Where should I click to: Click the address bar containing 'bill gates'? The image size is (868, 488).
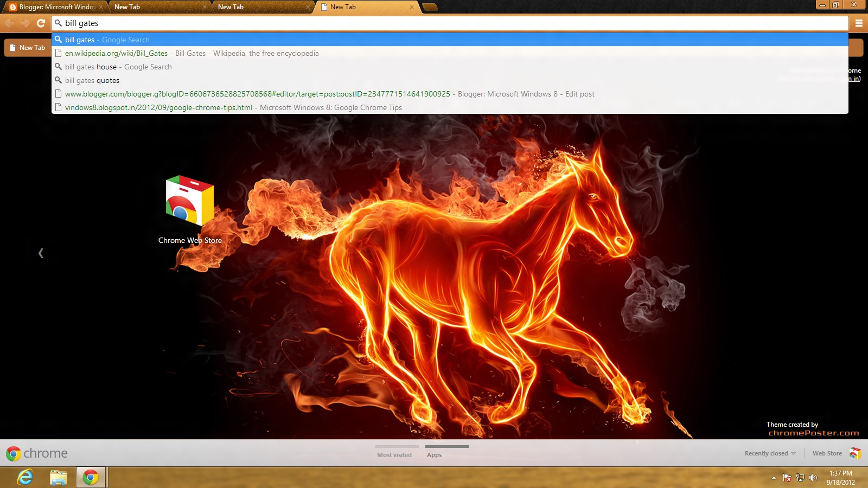click(450, 23)
